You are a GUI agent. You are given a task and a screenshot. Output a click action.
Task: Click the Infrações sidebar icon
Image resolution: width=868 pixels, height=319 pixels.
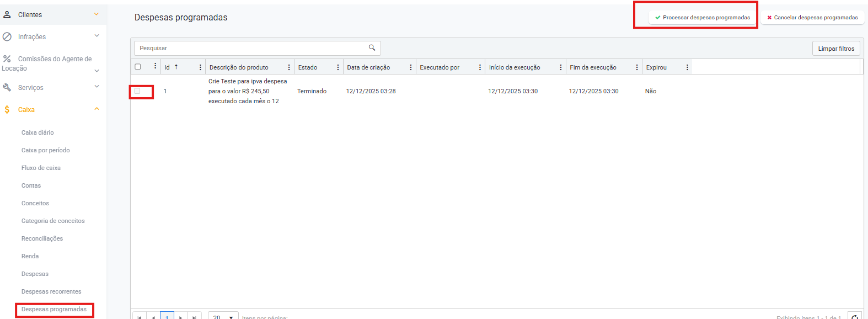pos(7,37)
